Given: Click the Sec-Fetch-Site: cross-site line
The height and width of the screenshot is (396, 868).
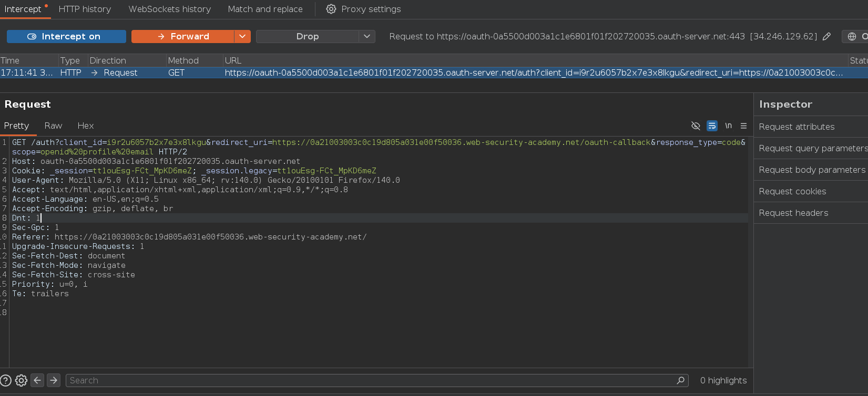Looking at the screenshot, I should tap(74, 275).
